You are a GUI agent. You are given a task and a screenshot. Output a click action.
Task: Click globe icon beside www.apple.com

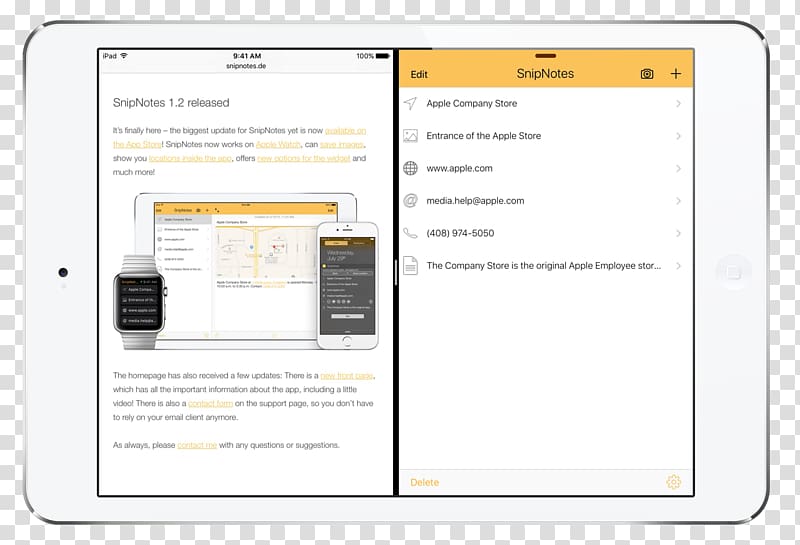pos(410,168)
